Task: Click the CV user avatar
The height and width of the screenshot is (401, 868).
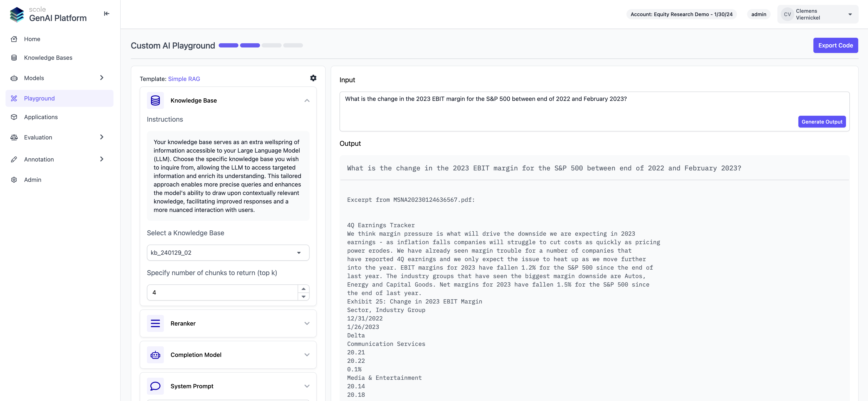Action: 787,14
